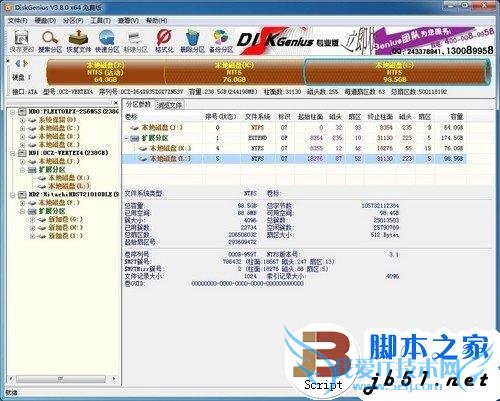Click the DiskGenius advertisement banner
Image resolution: width=500 pixels, height=401 pixels.
click(x=365, y=41)
